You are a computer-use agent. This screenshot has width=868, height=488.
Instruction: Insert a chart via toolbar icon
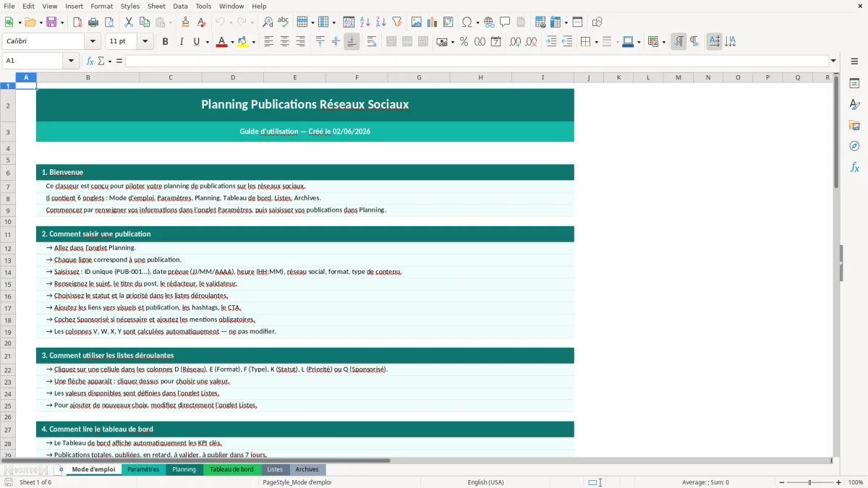(433, 22)
